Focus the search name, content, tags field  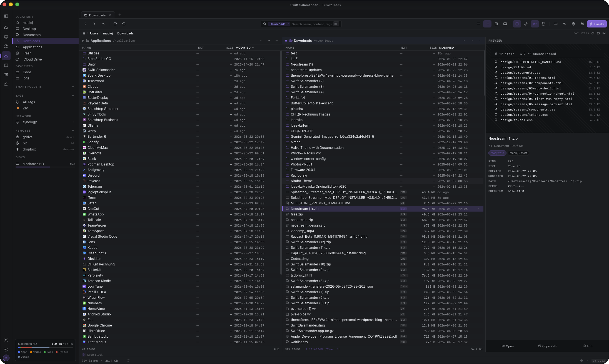pyautogui.click(x=311, y=24)
